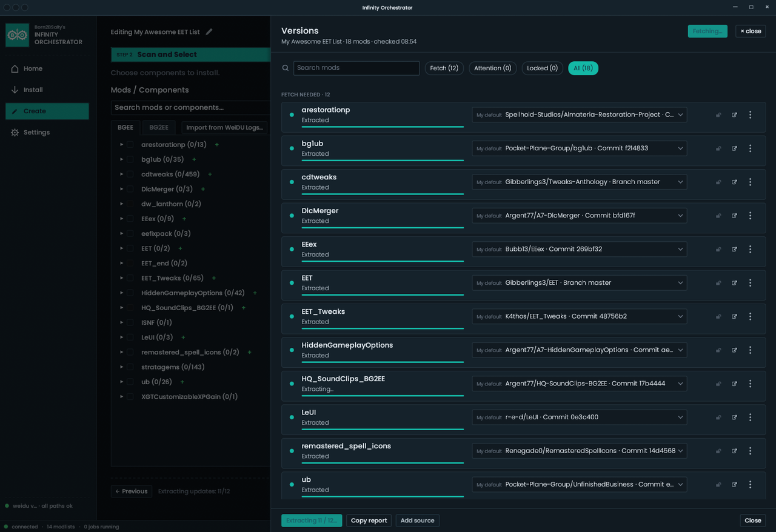Open source dropdown for cdtweaks Tweaks-Anthology
The height and width of the screenshot is (532, 776).
580,182
